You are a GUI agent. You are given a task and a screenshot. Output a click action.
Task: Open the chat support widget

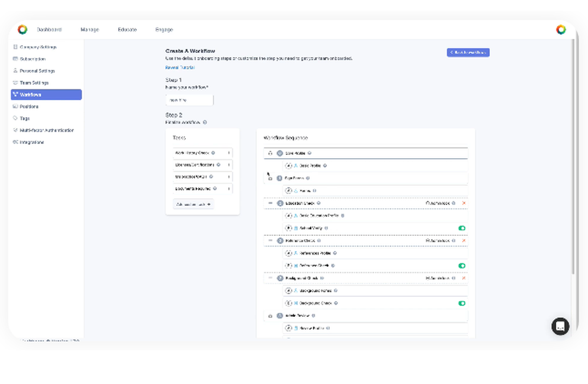click(x=560, y=326)
